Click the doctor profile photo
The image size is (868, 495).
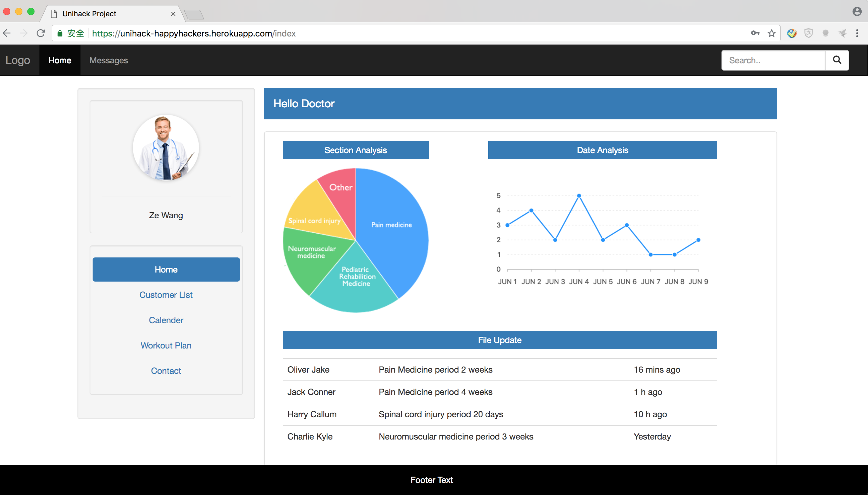coord(166,147)
